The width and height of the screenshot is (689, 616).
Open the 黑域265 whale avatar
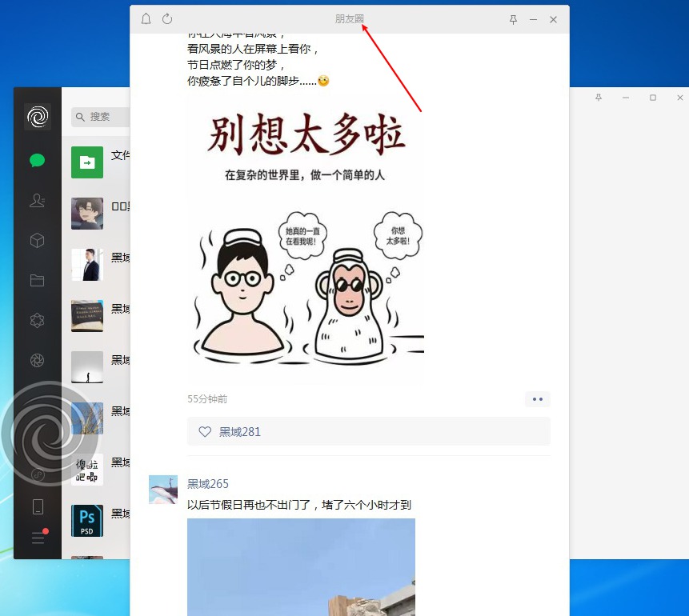tap(163, 490)
